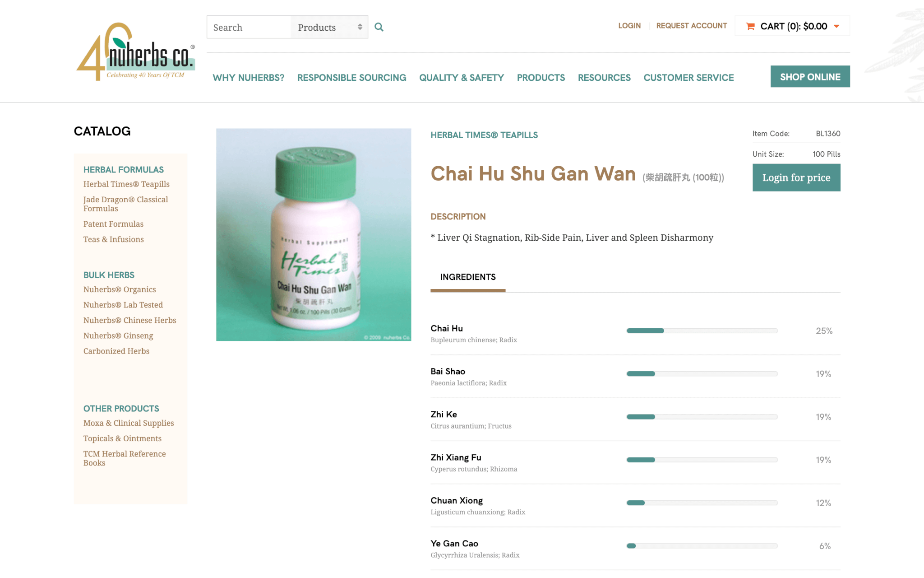
Task: Click the Chai Hu Shu Gan Wan bottle image
Action: (314, 234)
